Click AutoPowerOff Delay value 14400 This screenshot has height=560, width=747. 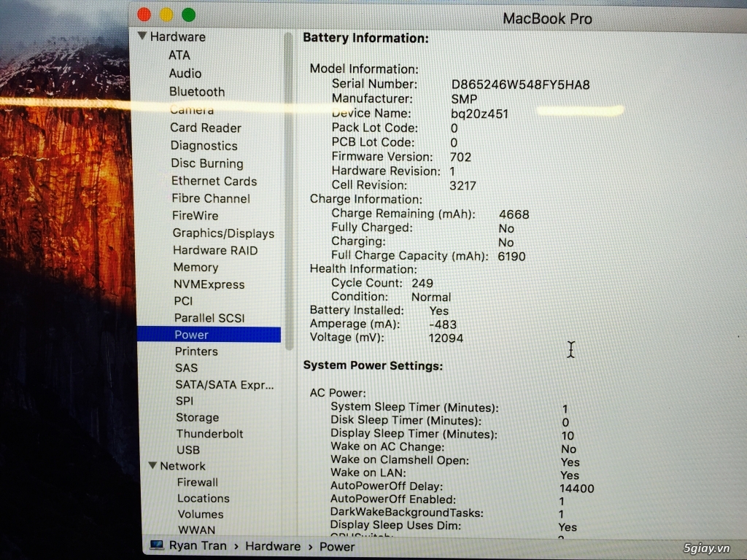pyautogui.click(x=576, y=489)
